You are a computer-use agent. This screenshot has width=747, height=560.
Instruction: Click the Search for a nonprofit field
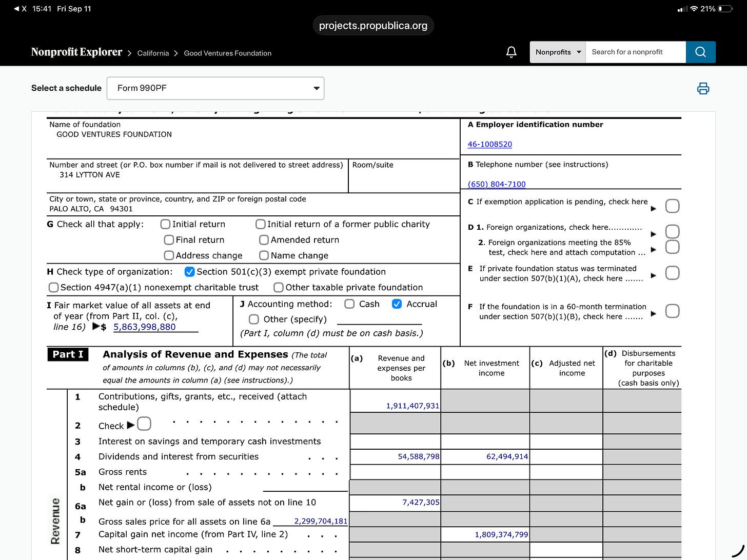635,52
